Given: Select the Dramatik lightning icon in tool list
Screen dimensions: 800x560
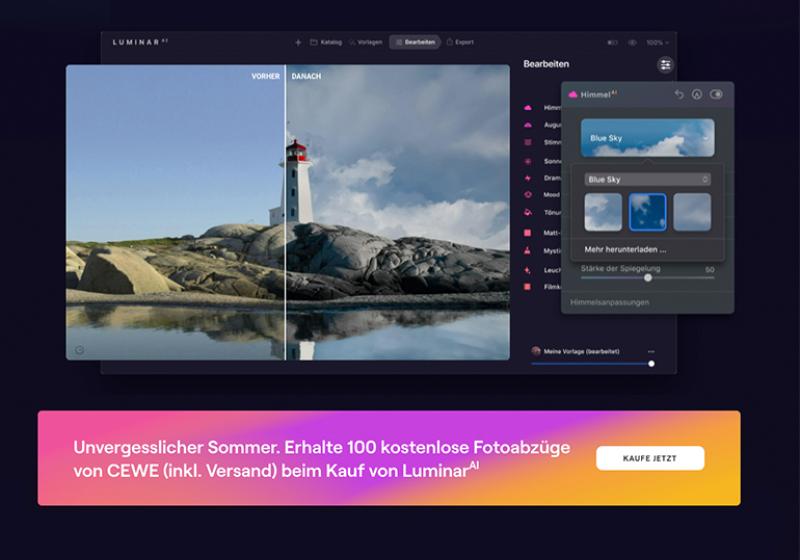Looking at the screenshot, I should [528, 178].
